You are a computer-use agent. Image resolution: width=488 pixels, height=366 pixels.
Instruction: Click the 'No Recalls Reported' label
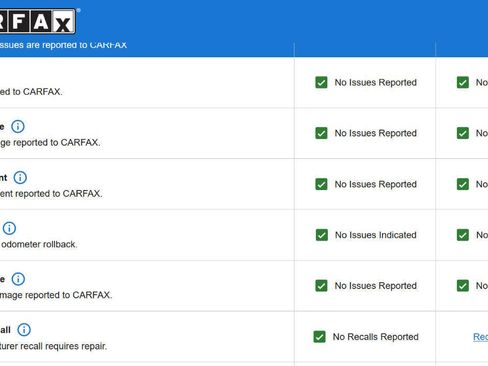click(x=376, y=337)
